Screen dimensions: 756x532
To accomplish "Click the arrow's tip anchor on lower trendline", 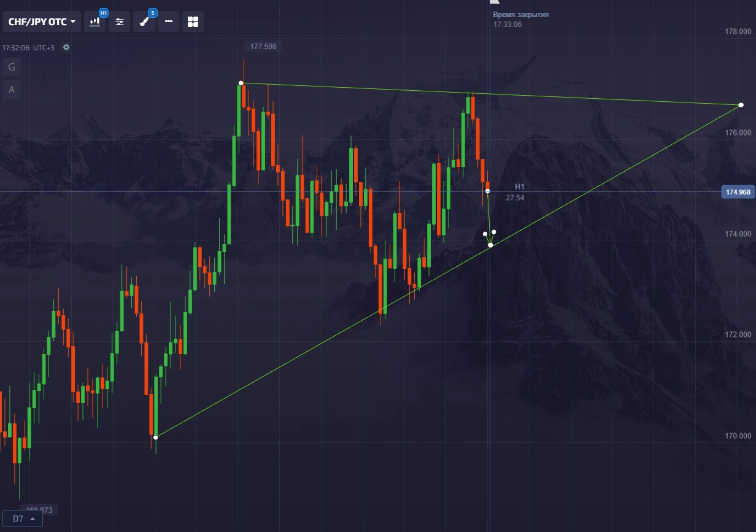I will (490, 245).
